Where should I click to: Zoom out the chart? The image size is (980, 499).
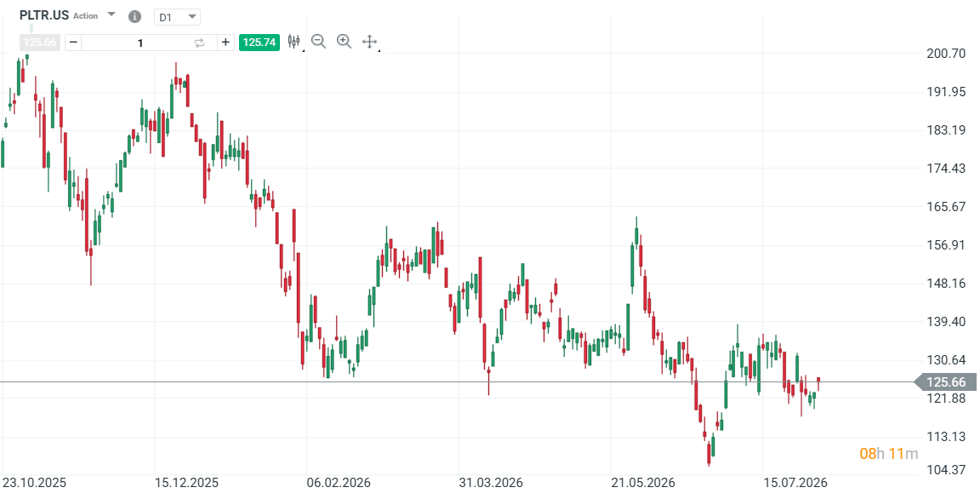click(x=319, y=42)
